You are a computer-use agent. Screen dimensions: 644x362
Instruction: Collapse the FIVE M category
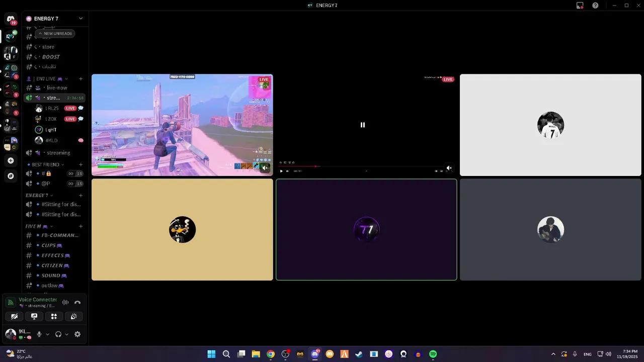point(39,226)
